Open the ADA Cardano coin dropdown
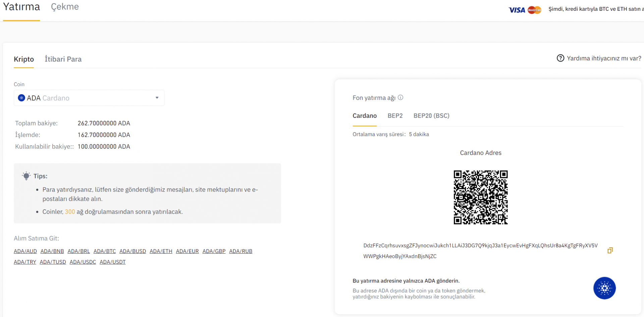Screen dimensions: 644x317 (89, 98)
